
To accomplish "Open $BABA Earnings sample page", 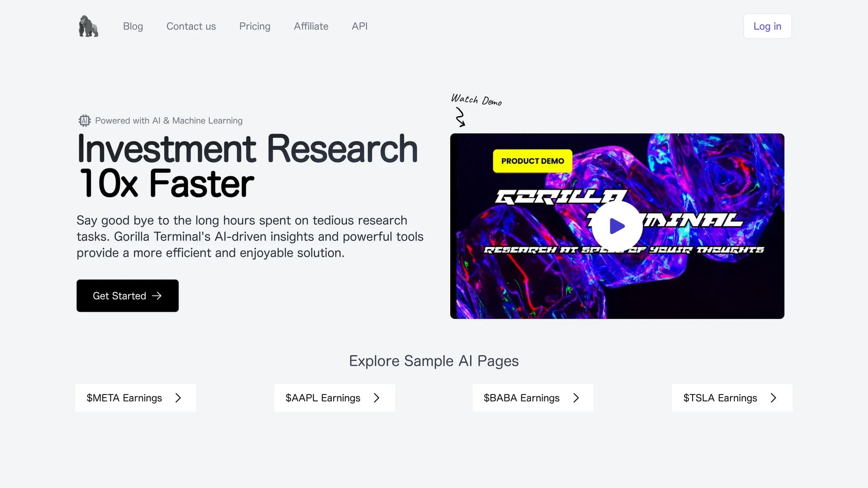I will coord(533,398).
